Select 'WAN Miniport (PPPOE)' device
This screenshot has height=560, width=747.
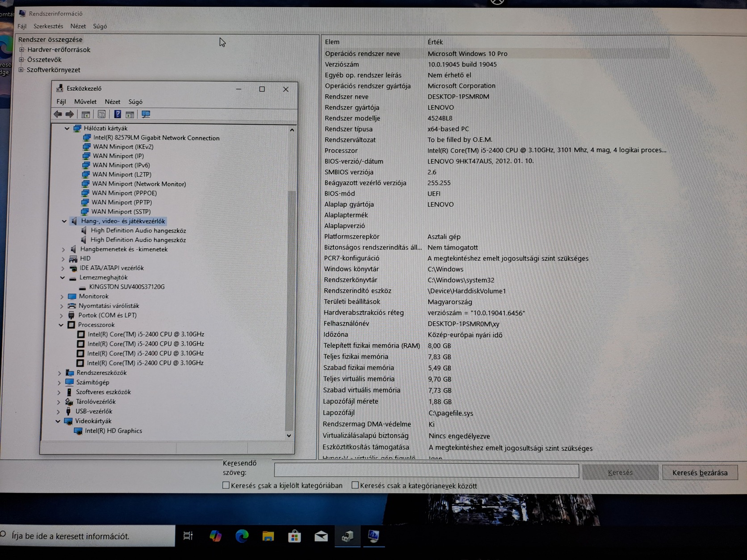pos(124,193)
